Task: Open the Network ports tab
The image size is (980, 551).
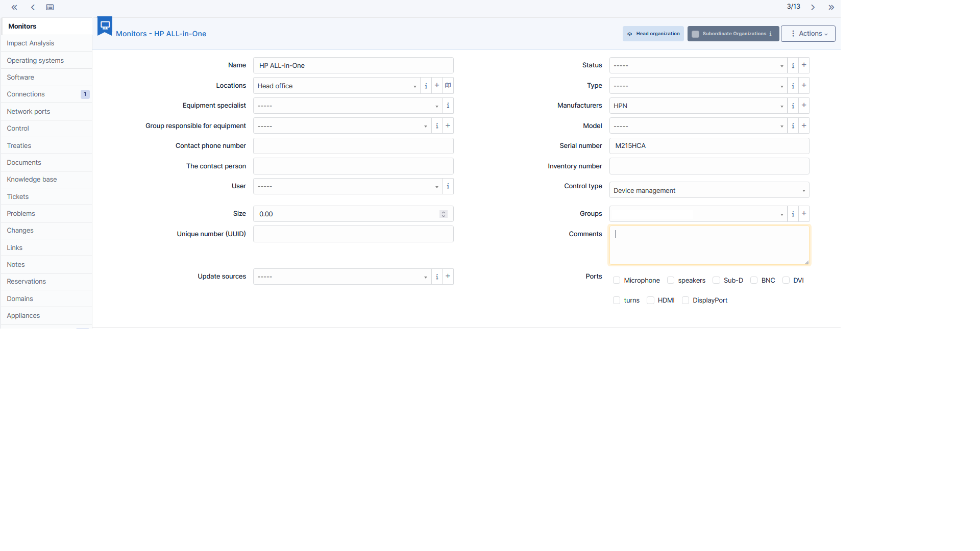Action: pyautogui.click(x=46, y=112)
